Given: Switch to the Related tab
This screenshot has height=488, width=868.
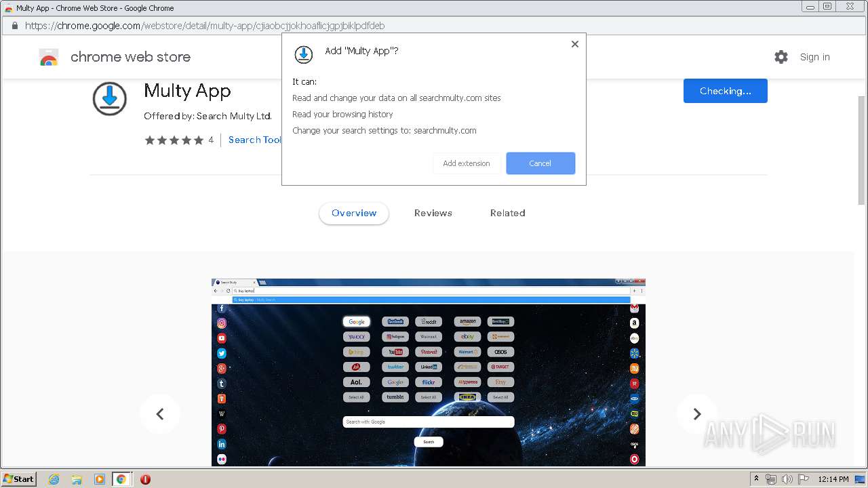Looking at the screenshot, I should 508,213.
